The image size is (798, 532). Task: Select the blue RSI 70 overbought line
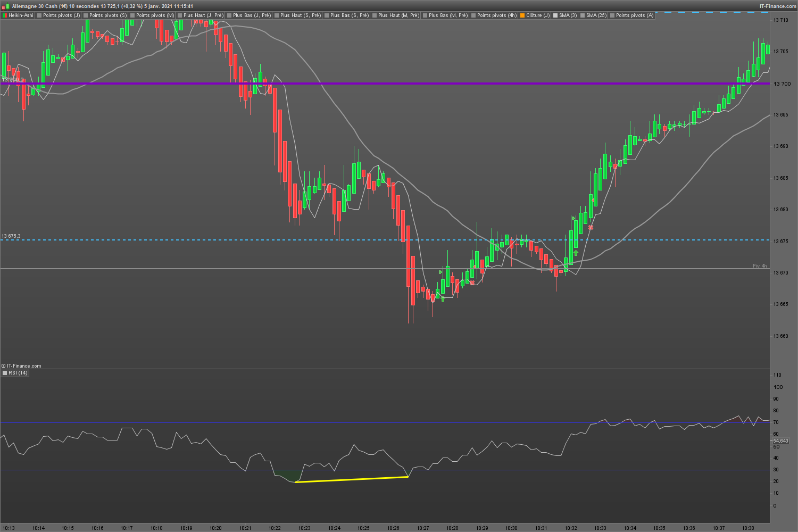pyautogui.click(x=385, y=423)
